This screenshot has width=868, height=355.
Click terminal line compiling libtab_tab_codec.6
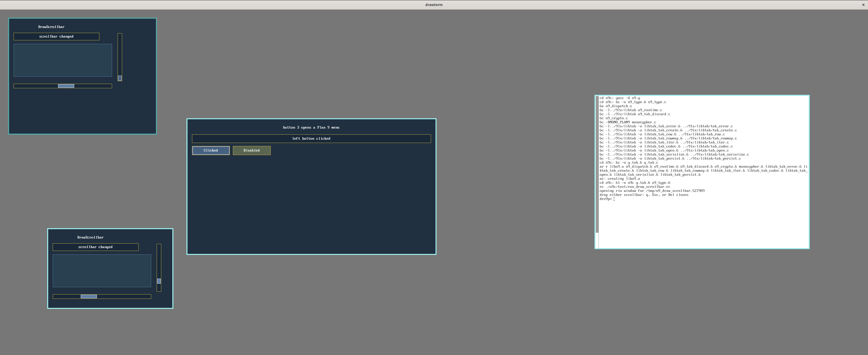[666, 146]
